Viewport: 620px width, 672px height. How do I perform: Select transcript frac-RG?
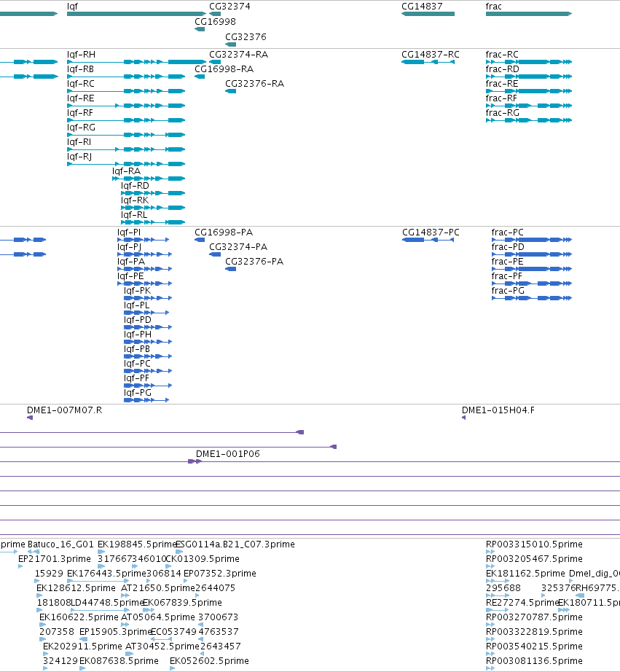pyautogui.click(x=529, y=120)
